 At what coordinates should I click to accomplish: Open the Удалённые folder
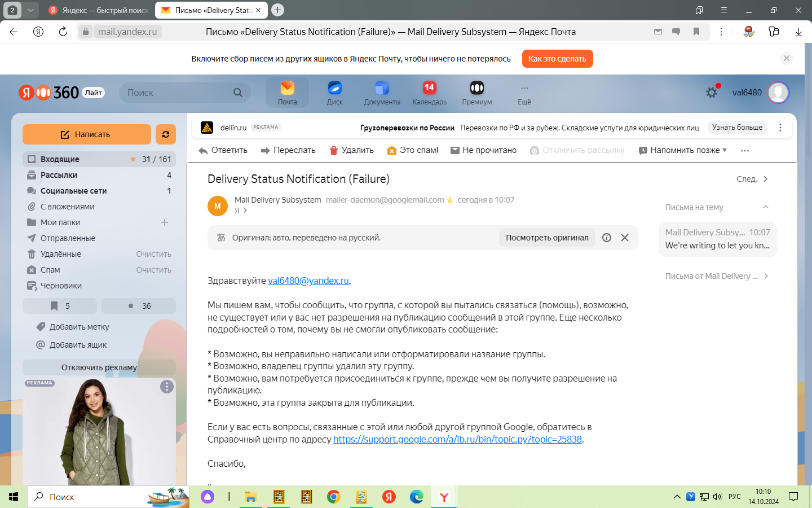coord(60,254)
